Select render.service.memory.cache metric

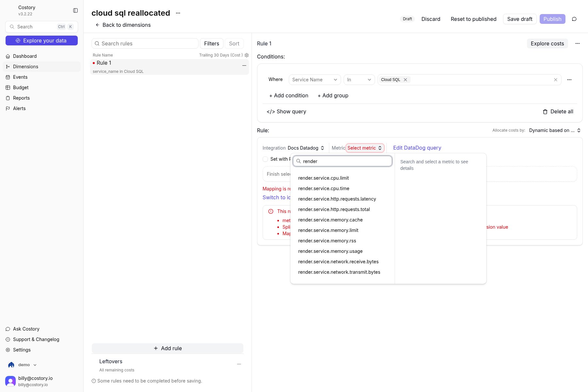click(x=342, y=220)
